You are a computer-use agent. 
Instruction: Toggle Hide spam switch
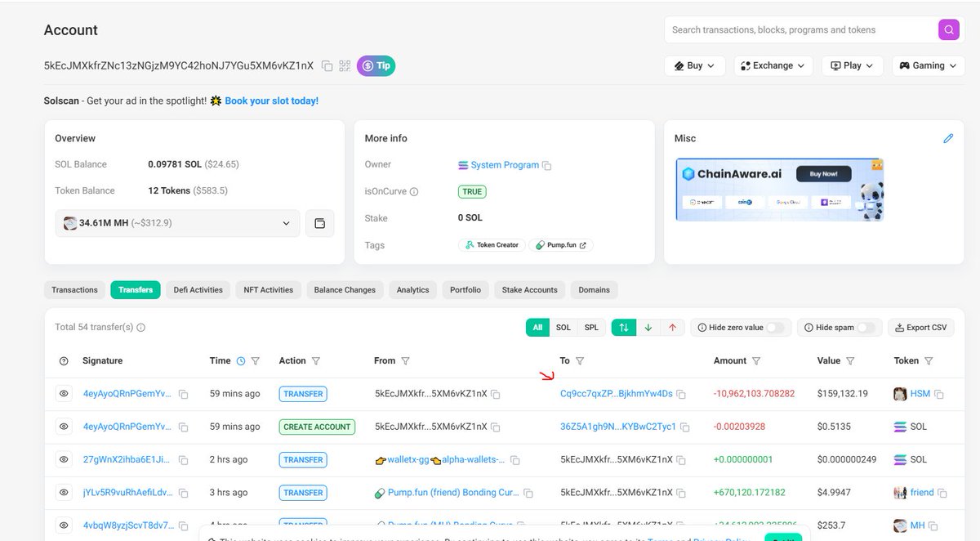[866, 328]
